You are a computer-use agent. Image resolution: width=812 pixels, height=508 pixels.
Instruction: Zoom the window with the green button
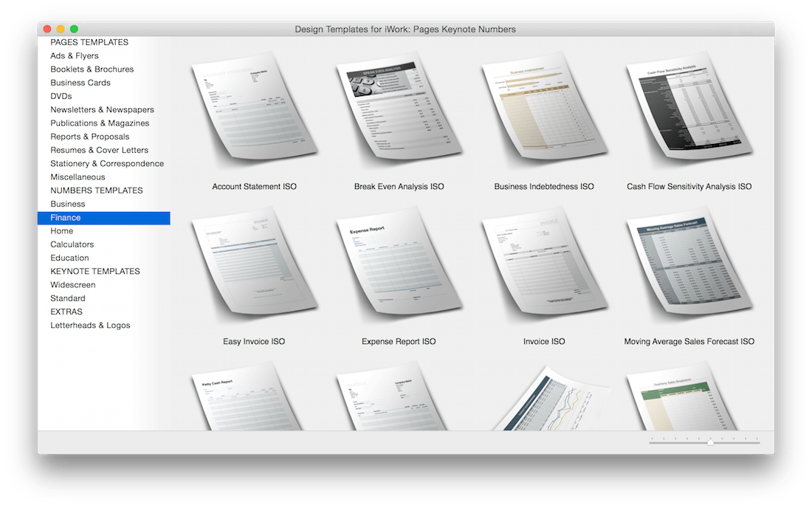pyautogui.click(x=74, y=29)
